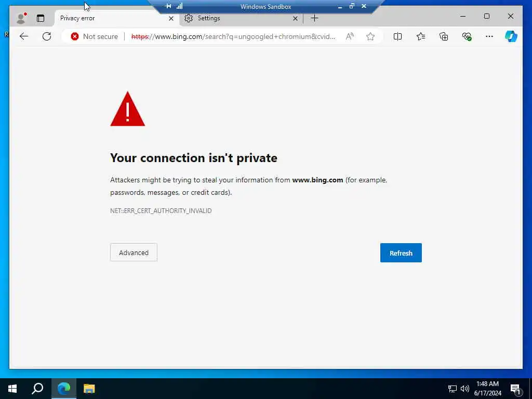Click the red warning triangle image
This screenshot has height=399, width=532.
point(128,109)
